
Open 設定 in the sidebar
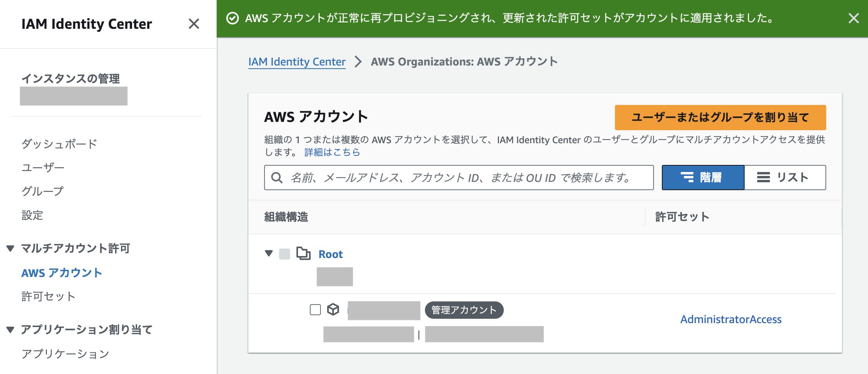click(x=32, y=215)
